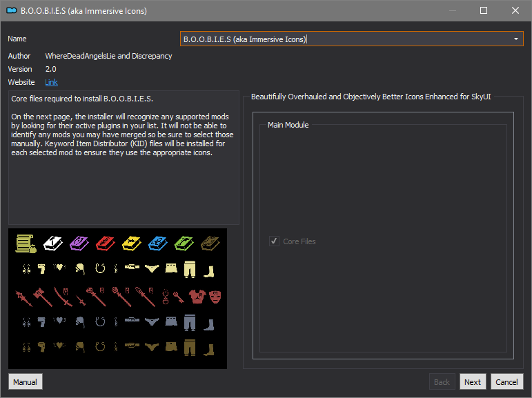This screenshot has width=532, height=398.
Task: Click the Name field label
Action: point(17,39)
